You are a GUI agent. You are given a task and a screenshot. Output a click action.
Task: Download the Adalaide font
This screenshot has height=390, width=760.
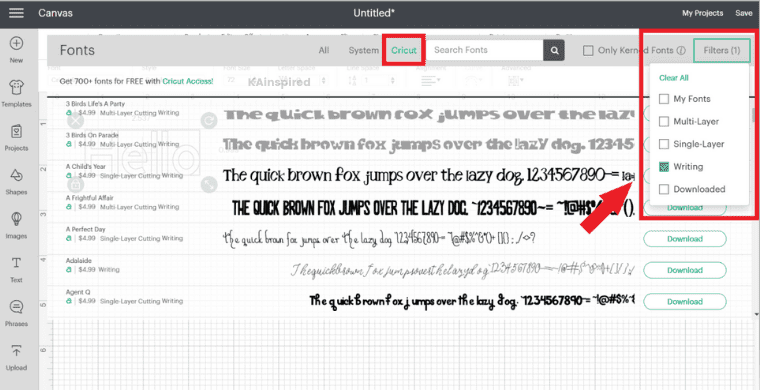(x=685, y=270)
